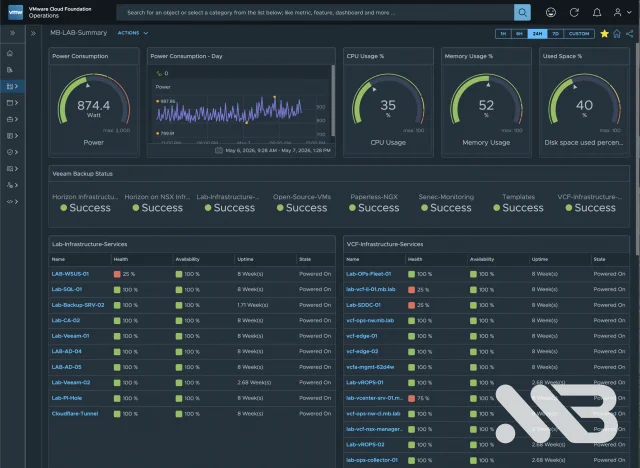Open Home in the sidebar
This screenshot has width=640, height=468.
point(10,53)
